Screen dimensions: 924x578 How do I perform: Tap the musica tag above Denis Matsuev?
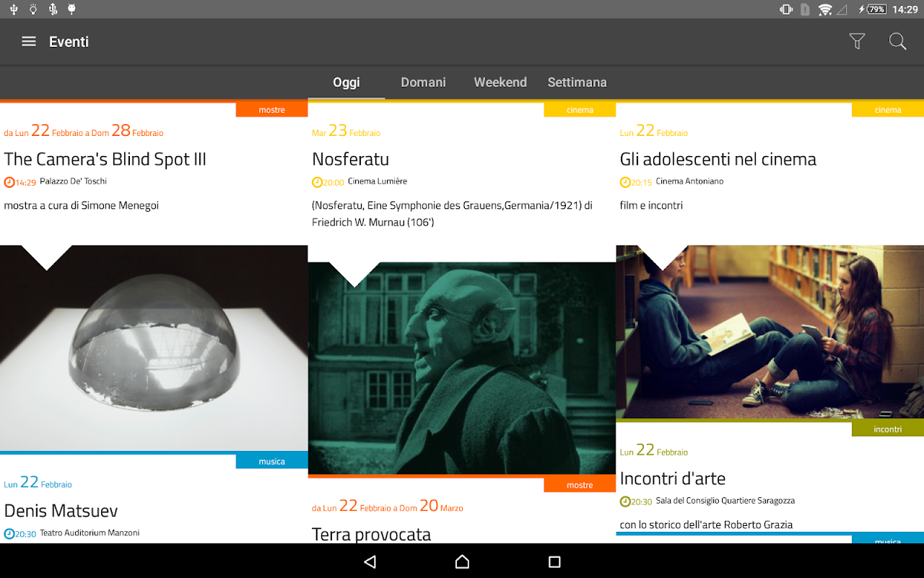(272, 462)
